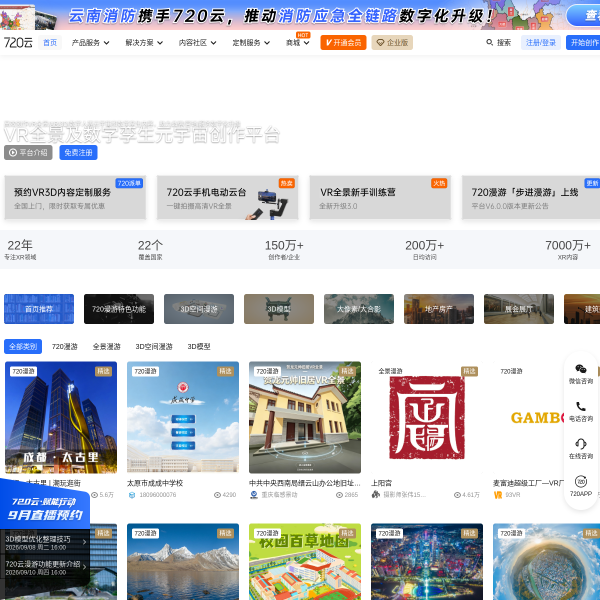Click 平台介绍 button
600x600 pixels.
(x=28, y=153)
